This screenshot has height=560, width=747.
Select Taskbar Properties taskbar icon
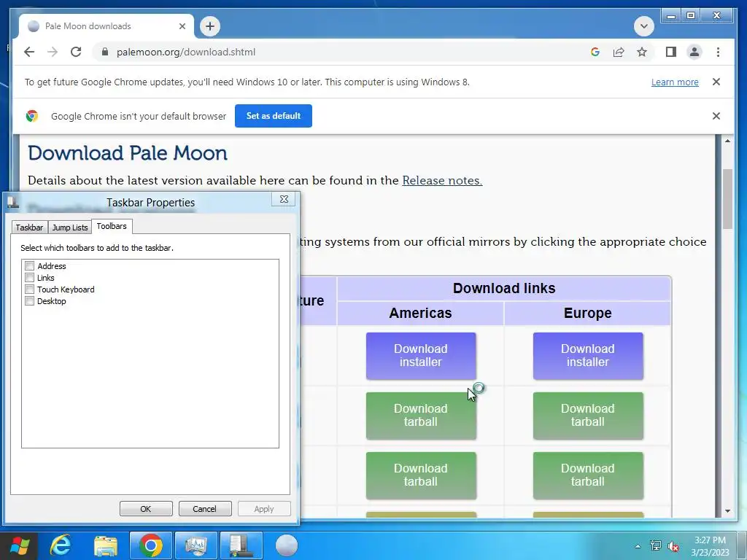(x=241, y=545)
